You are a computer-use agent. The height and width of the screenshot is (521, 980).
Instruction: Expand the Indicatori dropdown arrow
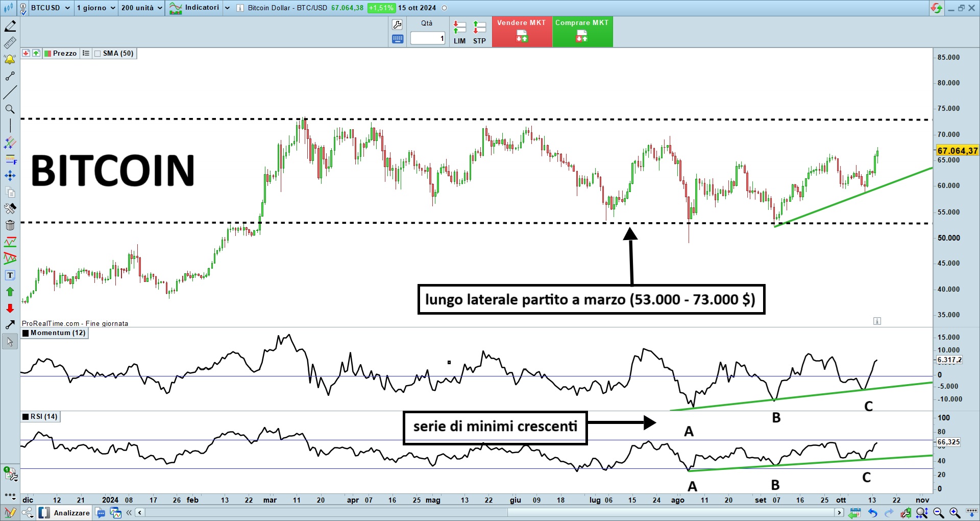[x=227, y=8]
